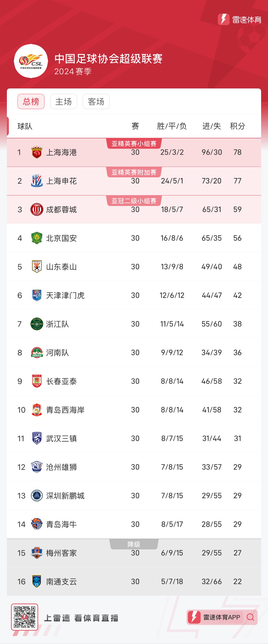
Task: Switch to the 主场 home standings tab
Action: click(64, 101)
